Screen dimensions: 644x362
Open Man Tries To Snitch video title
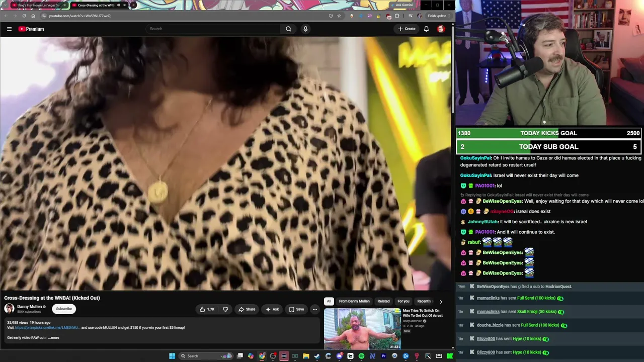point(423,313)
